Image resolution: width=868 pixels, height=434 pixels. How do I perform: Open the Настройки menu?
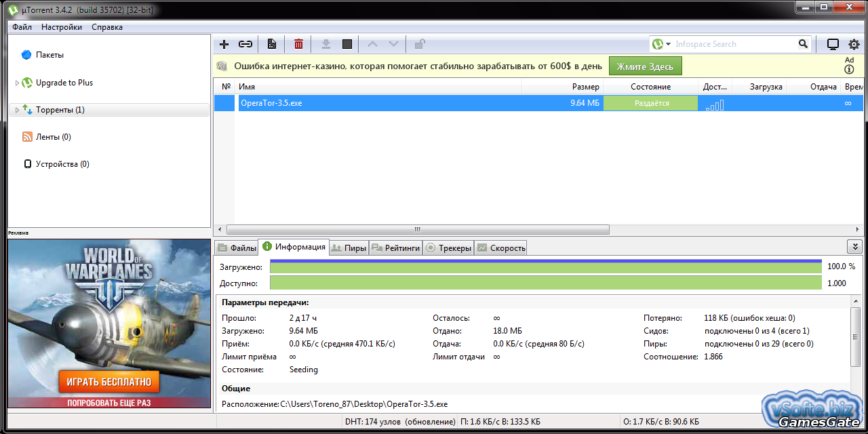click(62, 27)
